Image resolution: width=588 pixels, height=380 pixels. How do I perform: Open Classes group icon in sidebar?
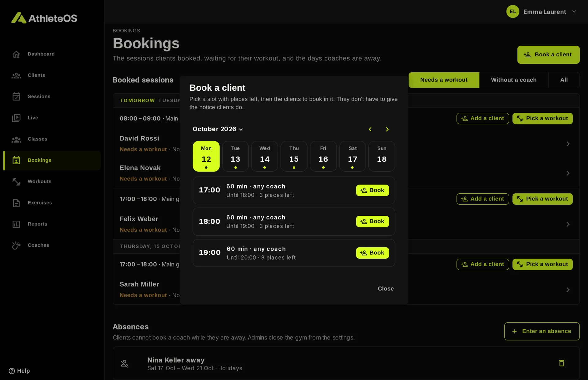[16, 139]
